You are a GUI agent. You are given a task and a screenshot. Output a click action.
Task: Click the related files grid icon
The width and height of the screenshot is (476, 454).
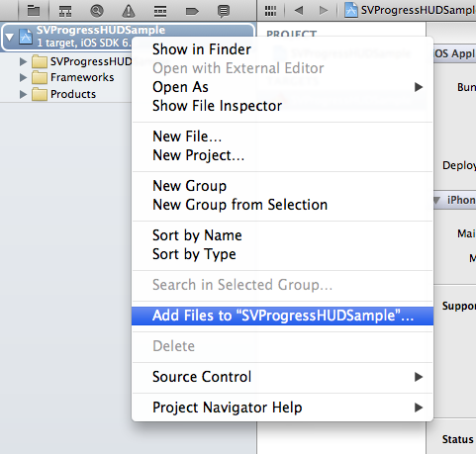[270, 11]
